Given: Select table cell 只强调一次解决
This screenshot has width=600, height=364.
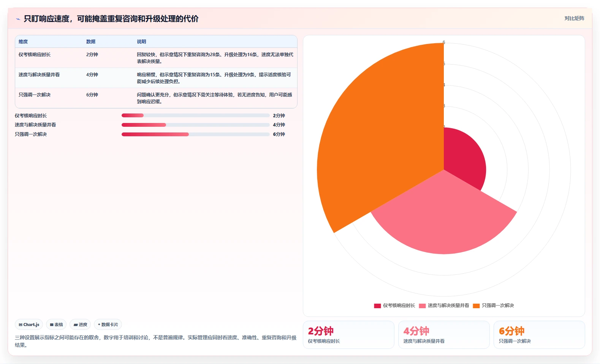Looking at the screenshot, I should tap(35, 95).
